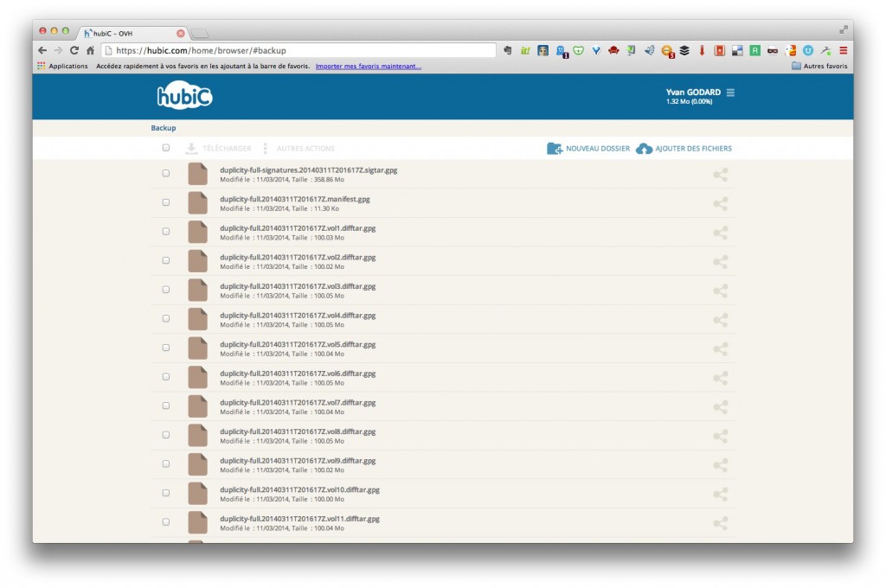Share the vol5.difftar.gpg file
The width and height of the screenshot is (886, 588).
[x=720, y=349]
